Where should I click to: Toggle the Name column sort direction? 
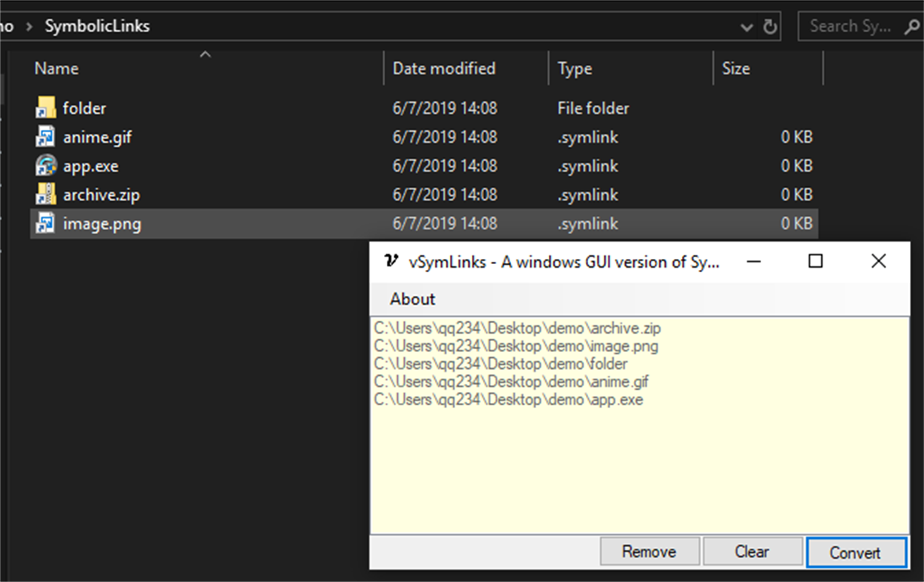coord(56,68)
